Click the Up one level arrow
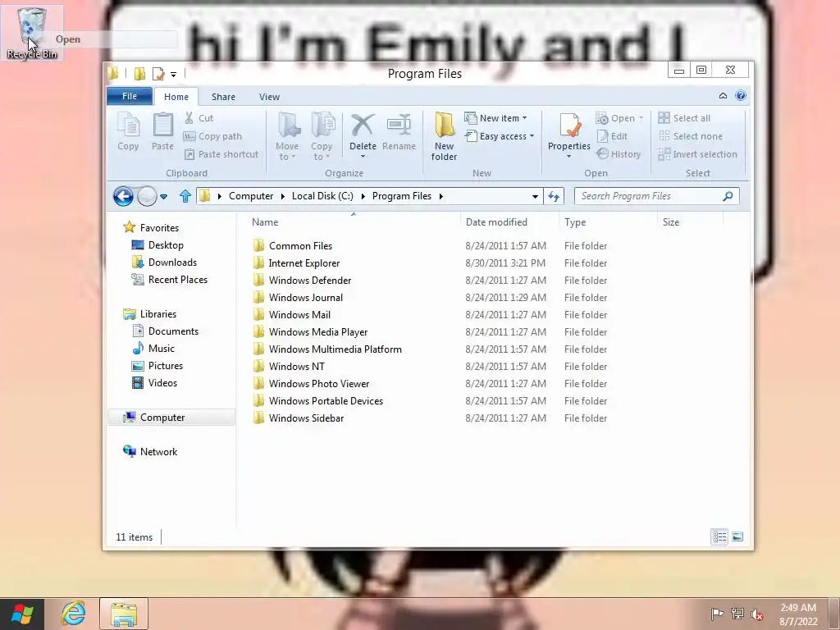Viewport: 840px width, 630px height. coord(185,196)
